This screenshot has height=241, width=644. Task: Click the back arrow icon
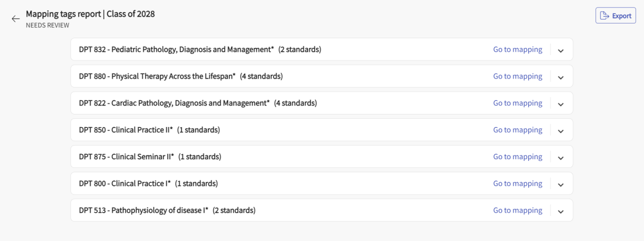15,19
